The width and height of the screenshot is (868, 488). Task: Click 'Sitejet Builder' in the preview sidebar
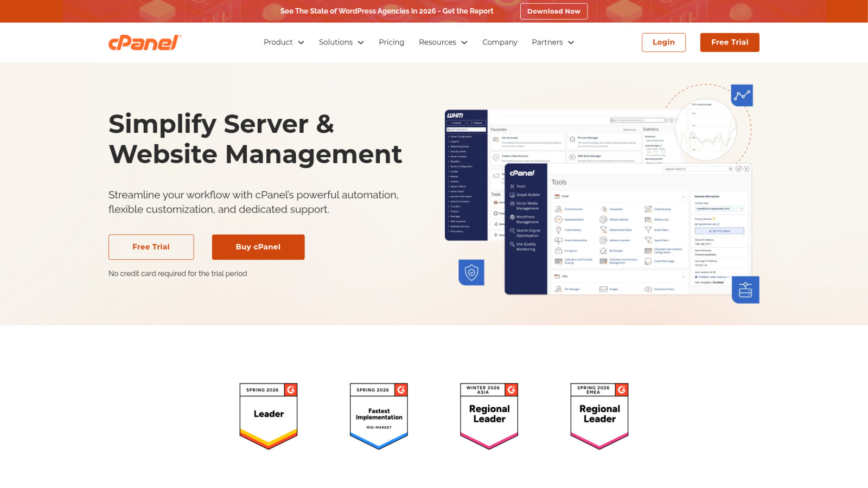[x=525, y=195]
